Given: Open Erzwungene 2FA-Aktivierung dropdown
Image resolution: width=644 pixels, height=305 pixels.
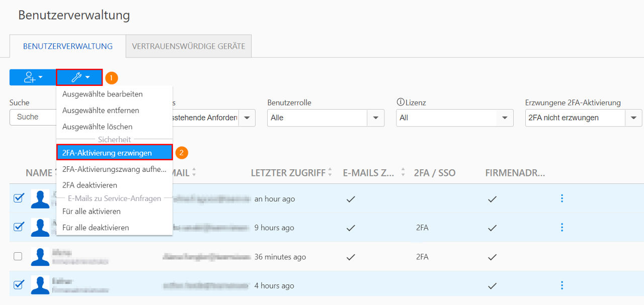Looking at the screenshot, I should pos(584,118).
